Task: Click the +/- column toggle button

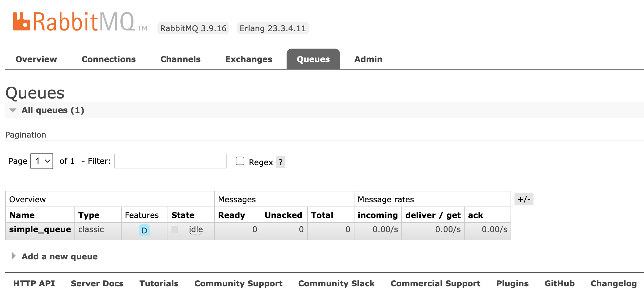Action: pyautogui.click(x=524, y=199)
